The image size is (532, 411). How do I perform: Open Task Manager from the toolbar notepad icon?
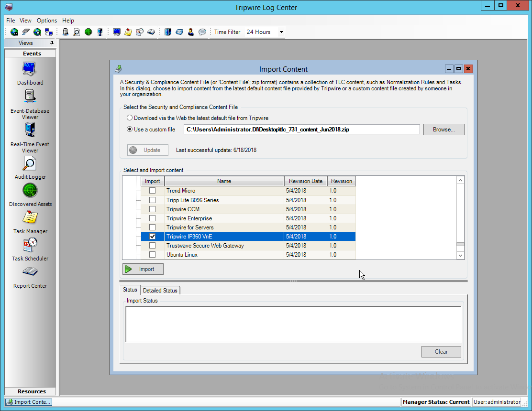pos(128,32)
